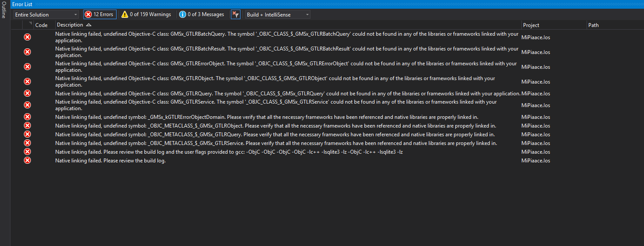644x246 pixels.
Task: Click error icon for gcc user flags row
Action: [x=27, y=152]
